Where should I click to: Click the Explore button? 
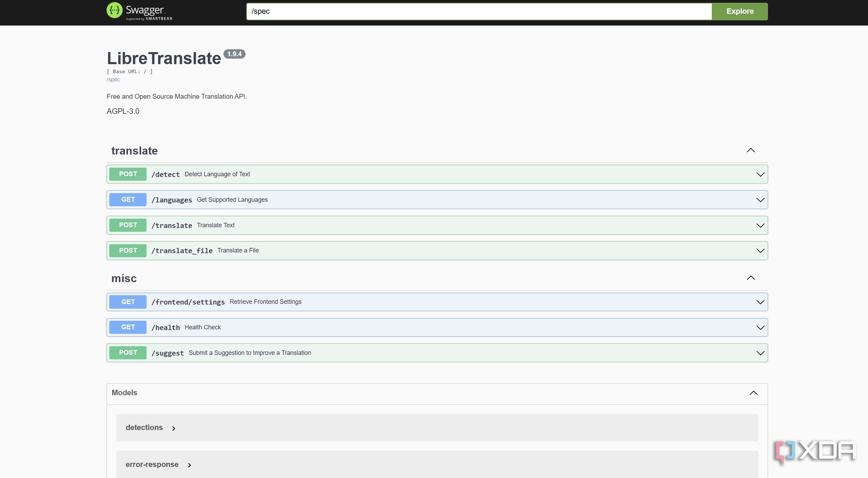(740, 11)
